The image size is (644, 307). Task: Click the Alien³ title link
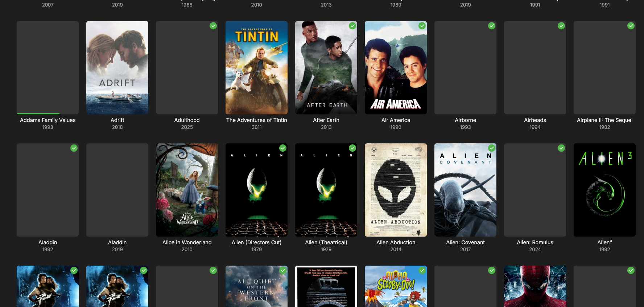pos(604,242)
